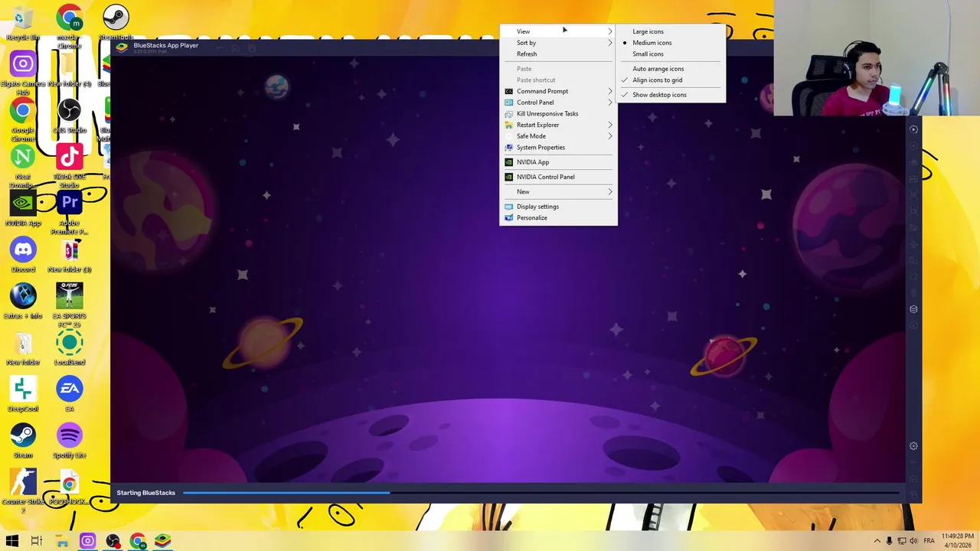Click the microphone tray icon
This screenshot has width=980, height=551.
889,541
